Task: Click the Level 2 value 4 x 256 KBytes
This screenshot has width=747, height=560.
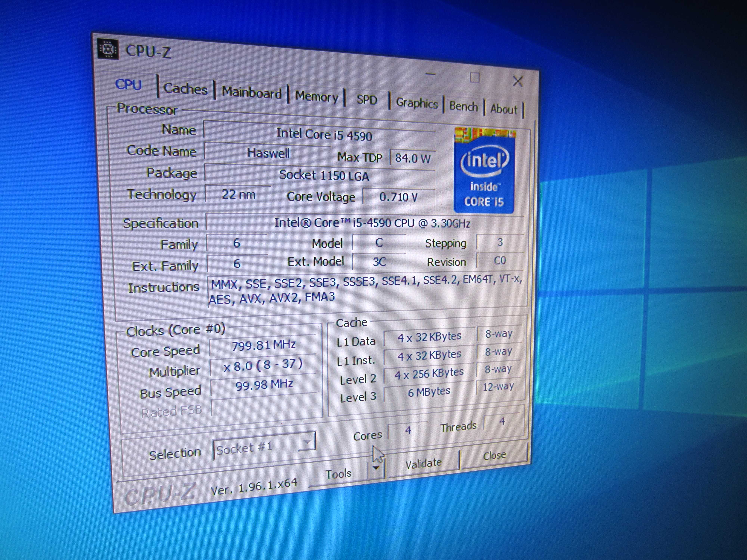Action: 429,373
